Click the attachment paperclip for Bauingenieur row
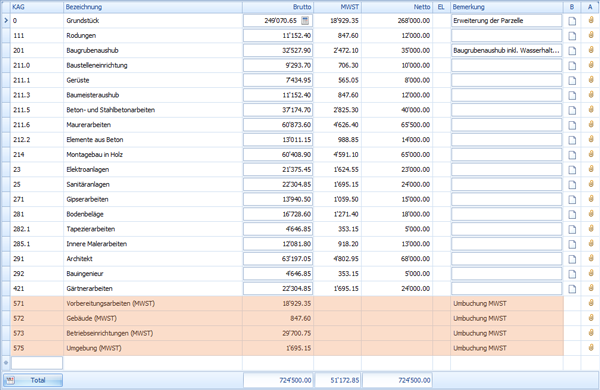Image resolution: width=600 pixels, height=390 pixels. (x=591, y=274)
